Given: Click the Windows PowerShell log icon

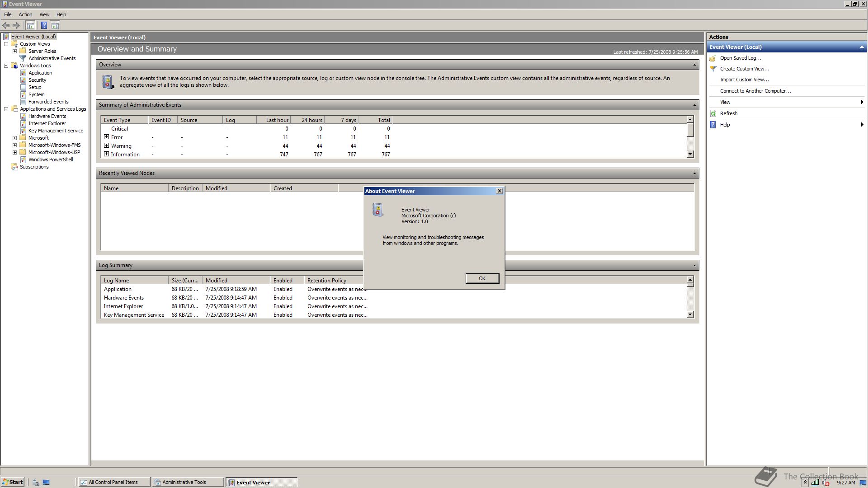Looking at the screenshot, I should point(23,160).
